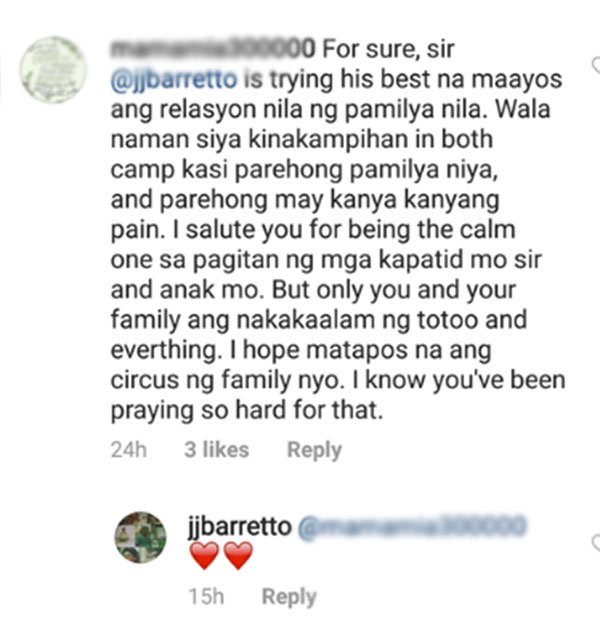Click the line "praying so hard for that."

pyautogui.click(x=247, y=411)
